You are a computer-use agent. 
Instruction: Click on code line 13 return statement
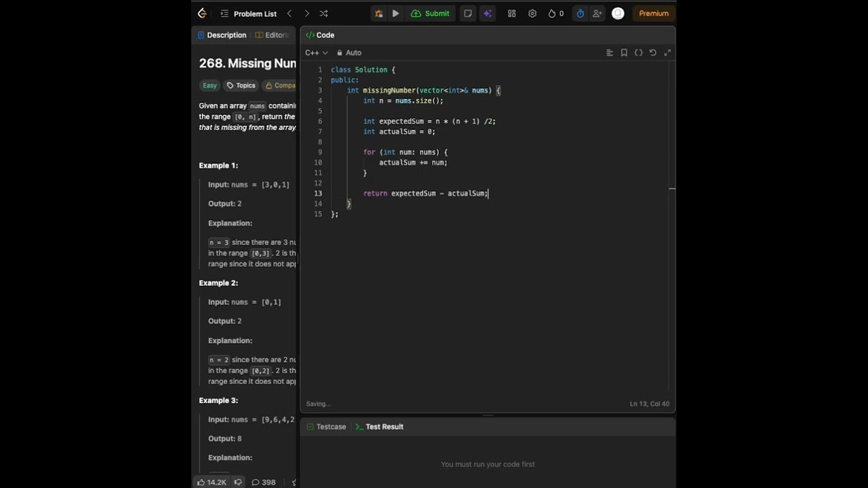pos(425,193)
